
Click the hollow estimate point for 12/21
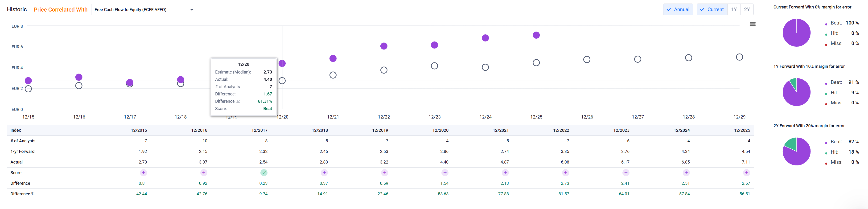click(333, 75)
